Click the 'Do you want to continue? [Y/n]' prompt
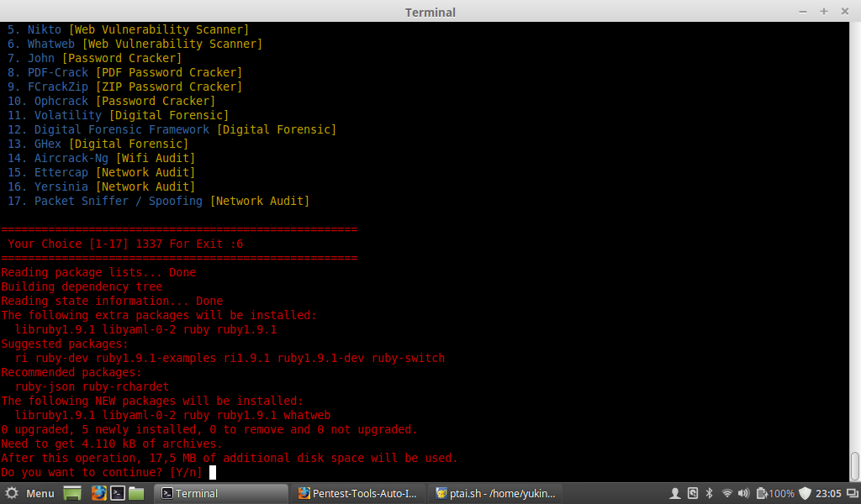The height and width of the screenshot is (504, 861). coord(102,472)
